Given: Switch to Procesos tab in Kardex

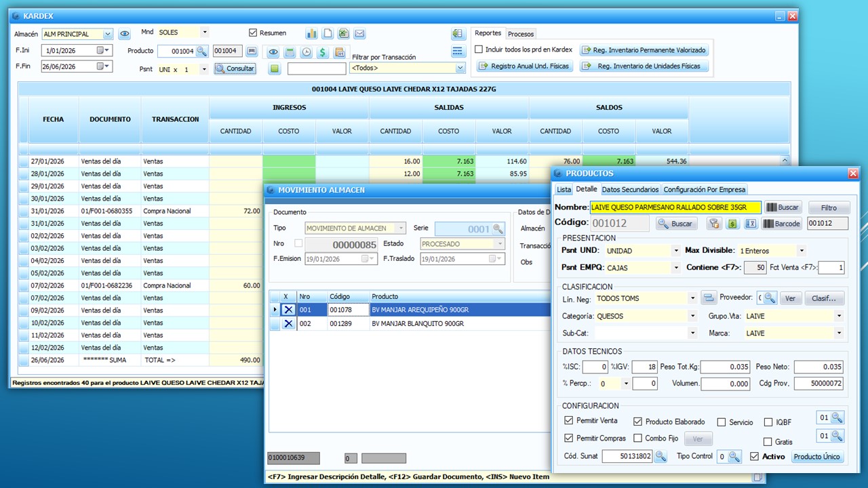Looking at the screenshot, I should point(521,34).
